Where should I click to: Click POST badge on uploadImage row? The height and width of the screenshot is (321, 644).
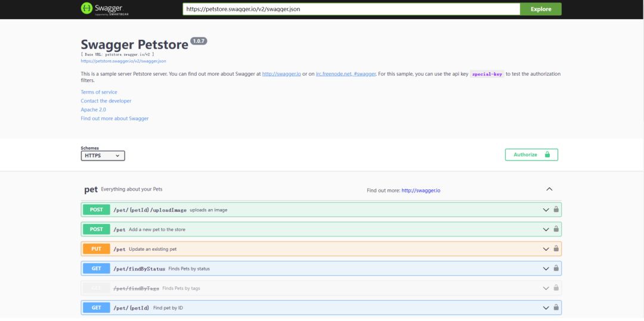96,210
